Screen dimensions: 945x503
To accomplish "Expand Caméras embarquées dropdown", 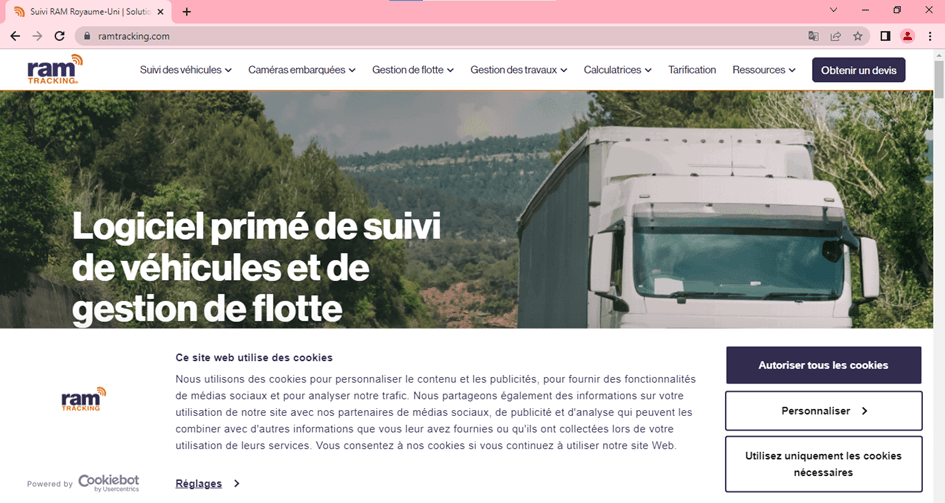I will coord(302,70).
